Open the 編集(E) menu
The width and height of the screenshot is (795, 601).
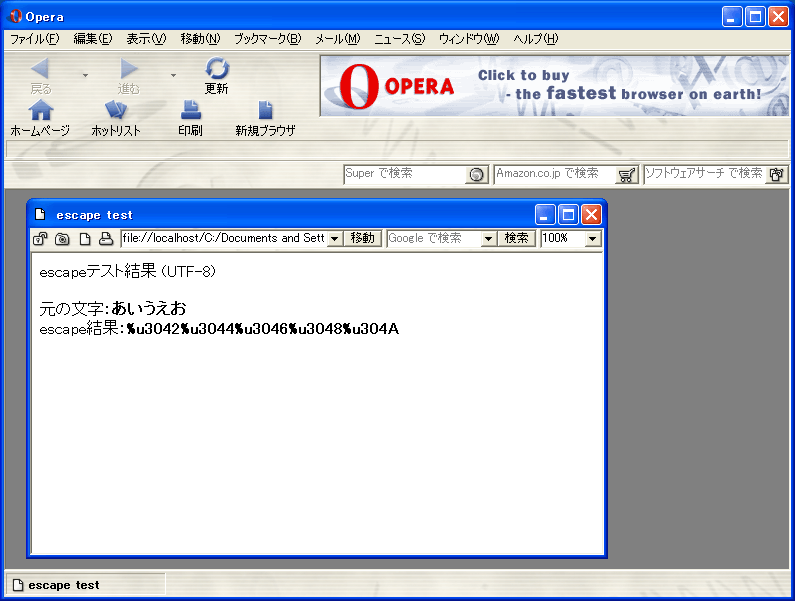click(93, 39)
